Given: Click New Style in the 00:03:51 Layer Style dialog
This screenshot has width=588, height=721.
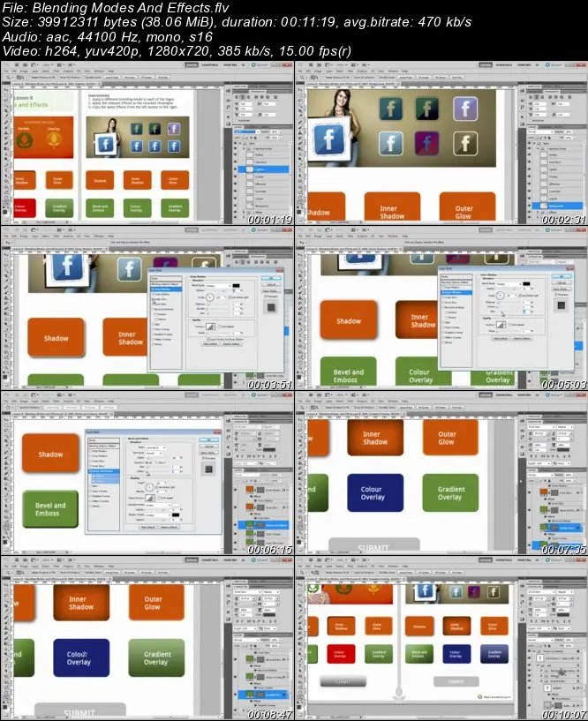Looking at the screenshot, I should click(x=271, y=291).
